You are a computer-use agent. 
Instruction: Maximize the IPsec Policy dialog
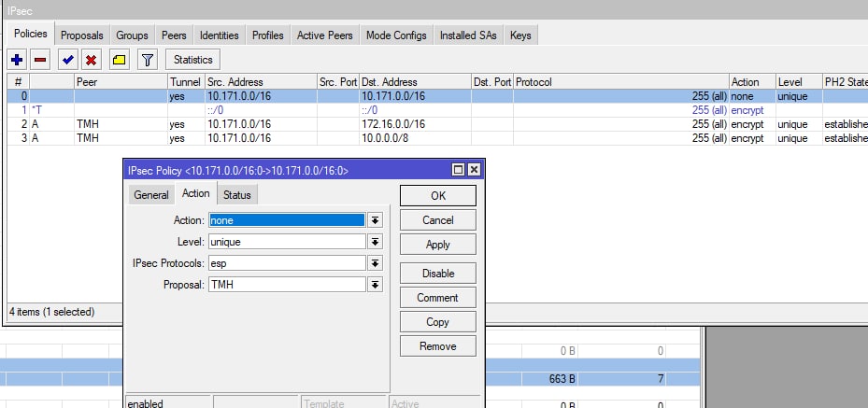(458, 170)
